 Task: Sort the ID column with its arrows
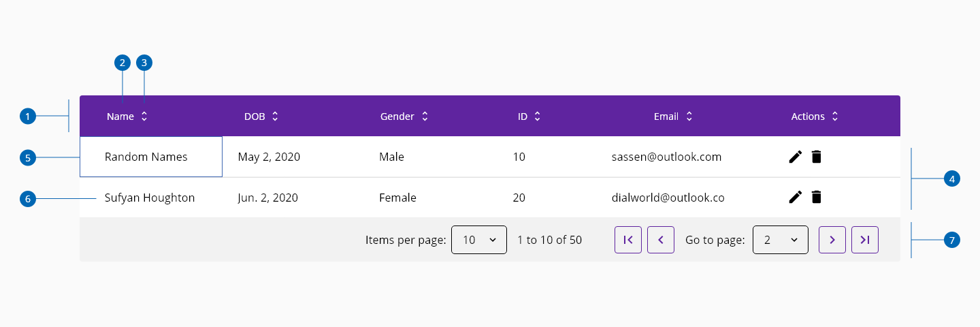tap(537, 116)
